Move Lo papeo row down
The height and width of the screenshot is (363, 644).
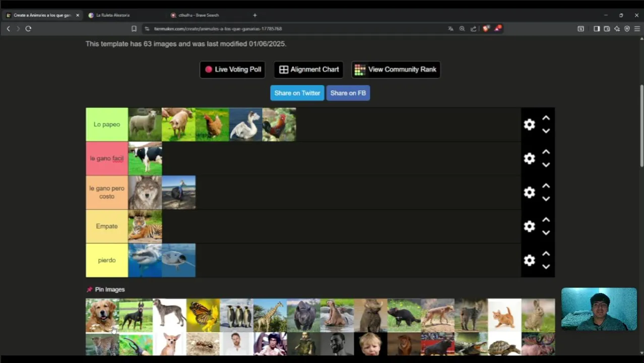click(546, 131)
